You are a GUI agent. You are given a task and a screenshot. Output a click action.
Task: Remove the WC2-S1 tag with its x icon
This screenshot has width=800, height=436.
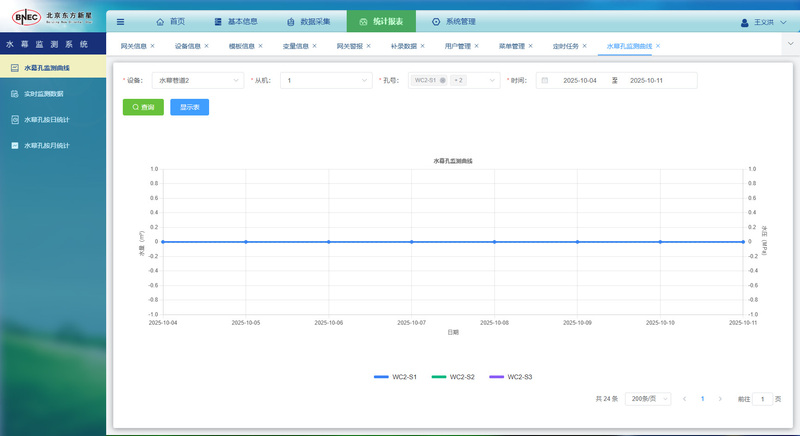442,80
